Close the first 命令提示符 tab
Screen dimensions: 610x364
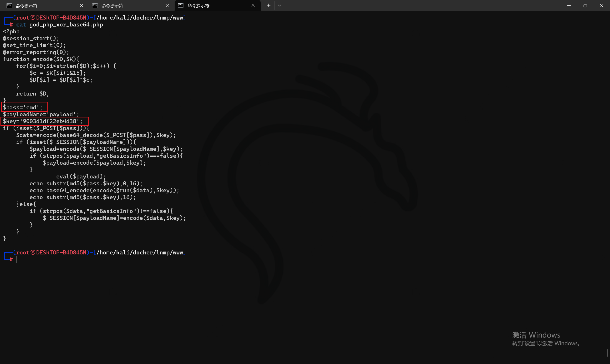pos(81,6)
